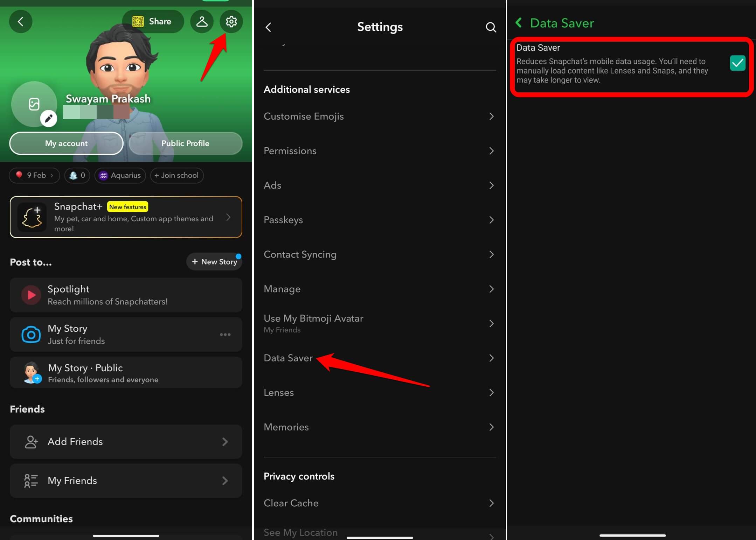756x540 pixels.
Task: Open the Snapchat+ banner chevron
Action: click(x=228, y=217)
